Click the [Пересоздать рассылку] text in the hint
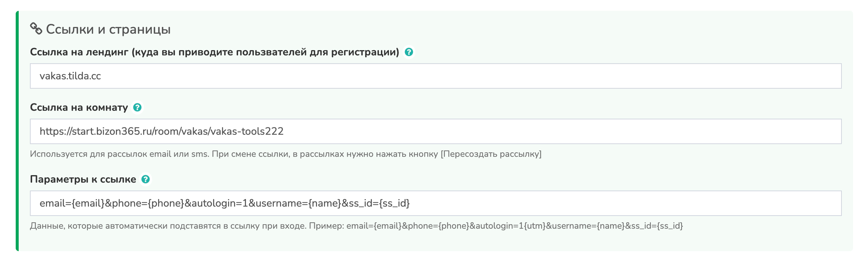The width and height of the screenshot is (868, 259). tap(491, 154)
